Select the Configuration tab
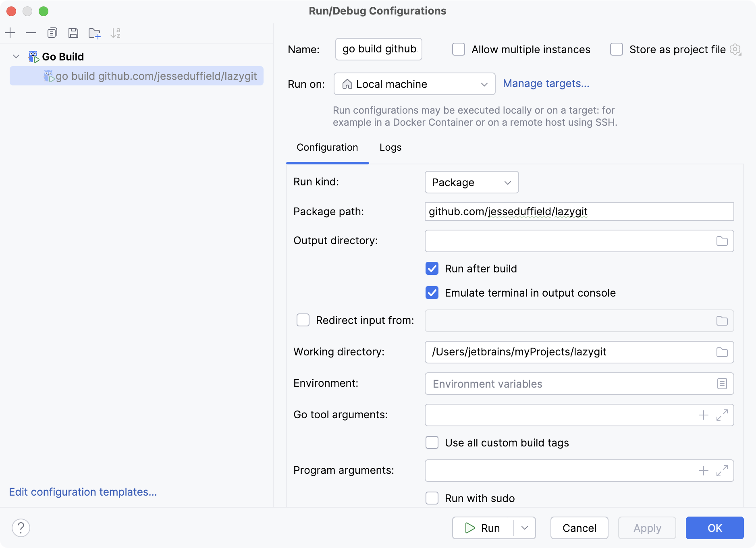This screenshot has height=548, width=756. (x=327, y=147)
